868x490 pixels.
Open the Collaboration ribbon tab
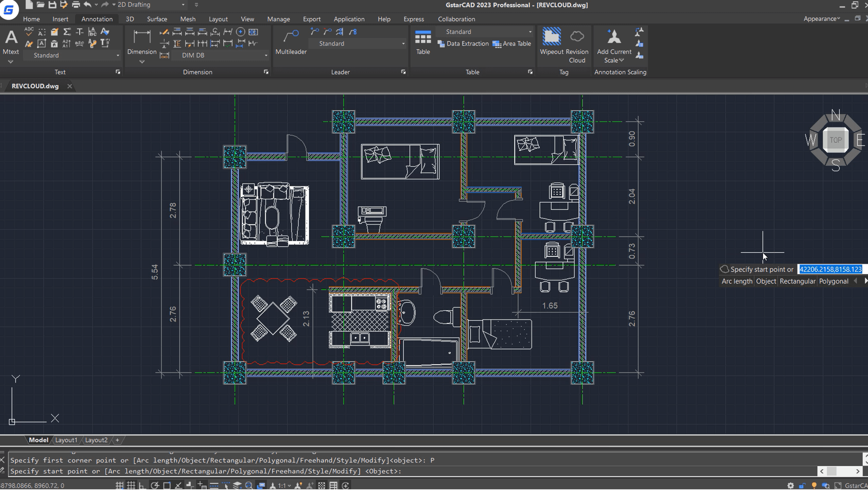[x=456, y=19]
